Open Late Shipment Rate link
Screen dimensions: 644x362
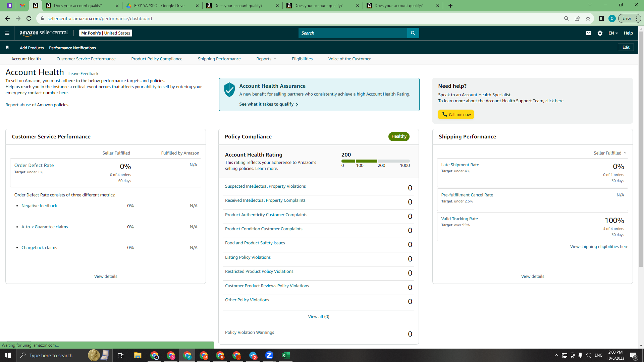click(460, 165)
